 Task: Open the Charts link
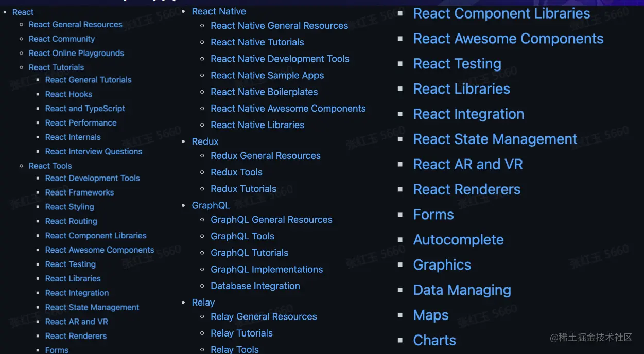434,341
